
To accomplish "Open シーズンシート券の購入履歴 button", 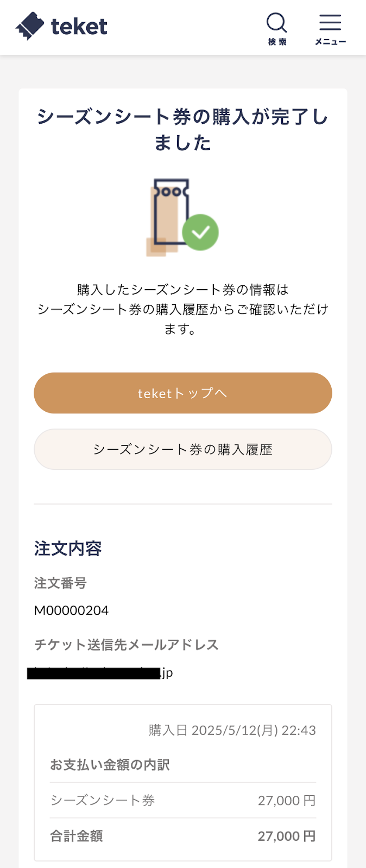I will pos(183,449).
